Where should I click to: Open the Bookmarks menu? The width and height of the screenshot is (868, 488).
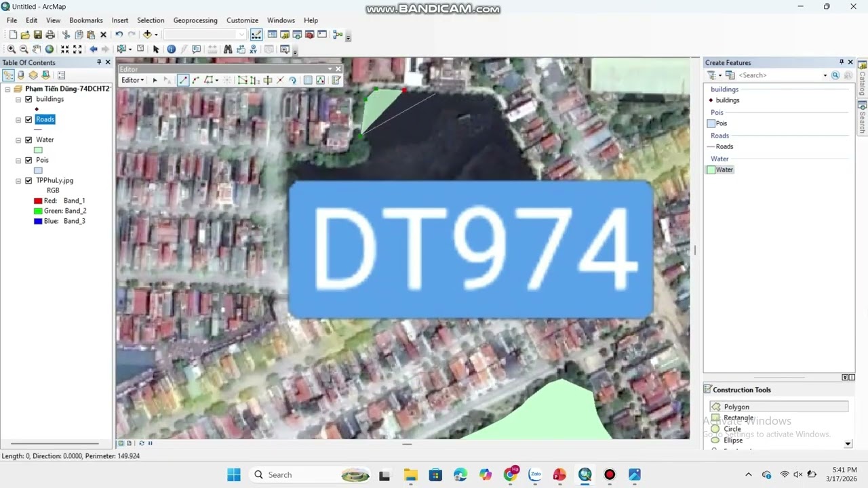pyautogui.click(x=86, y=20)
